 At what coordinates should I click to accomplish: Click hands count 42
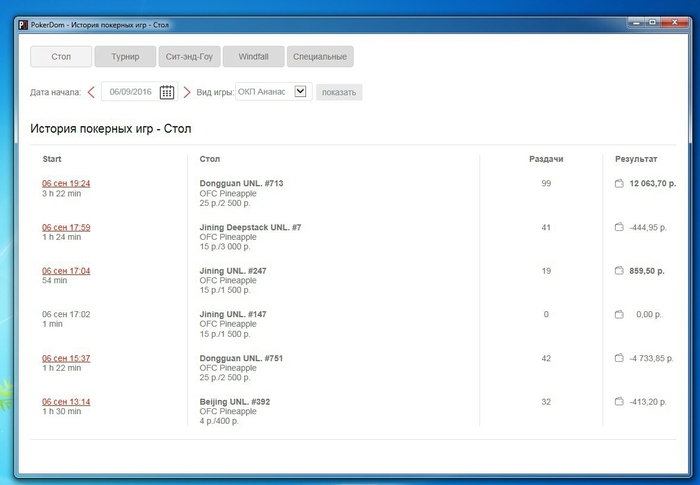tap(546, 358)
